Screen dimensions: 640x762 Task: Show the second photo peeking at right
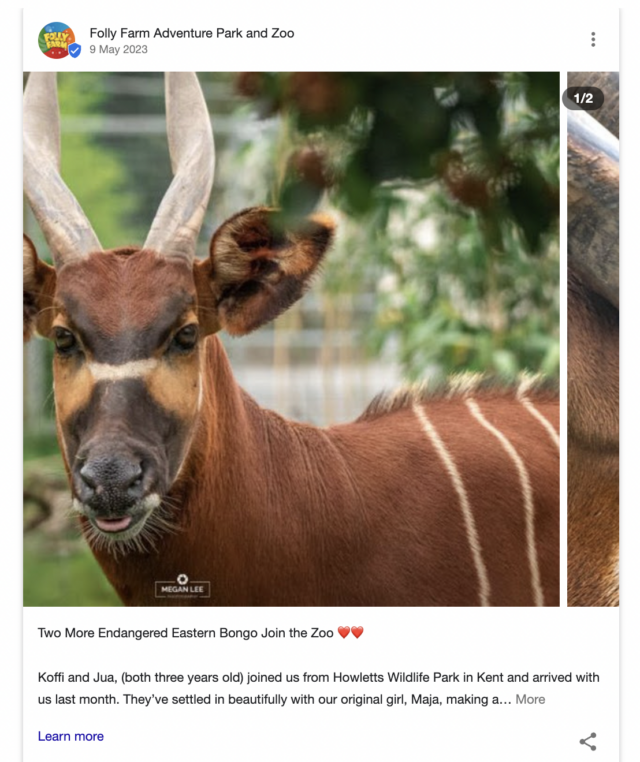593,339
